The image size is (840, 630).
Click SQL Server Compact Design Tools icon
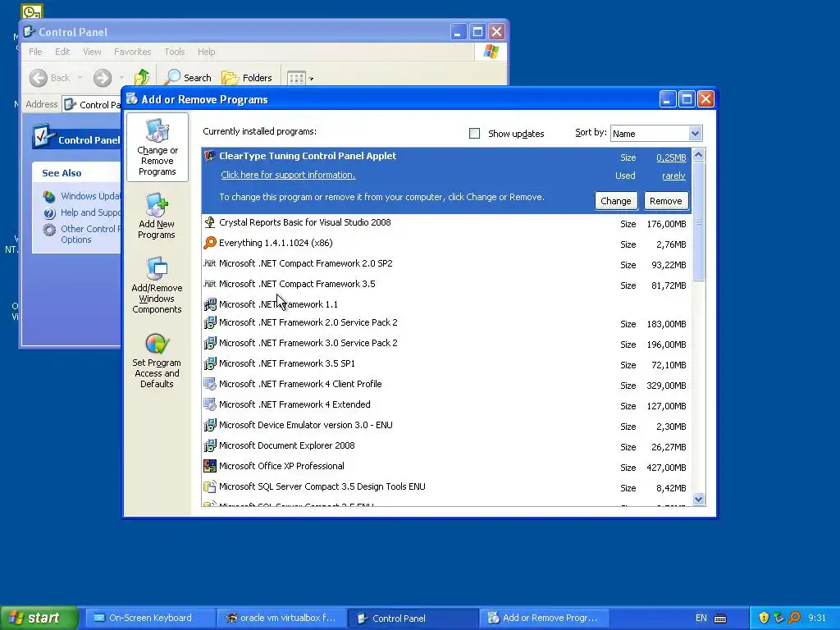(210, 486)
